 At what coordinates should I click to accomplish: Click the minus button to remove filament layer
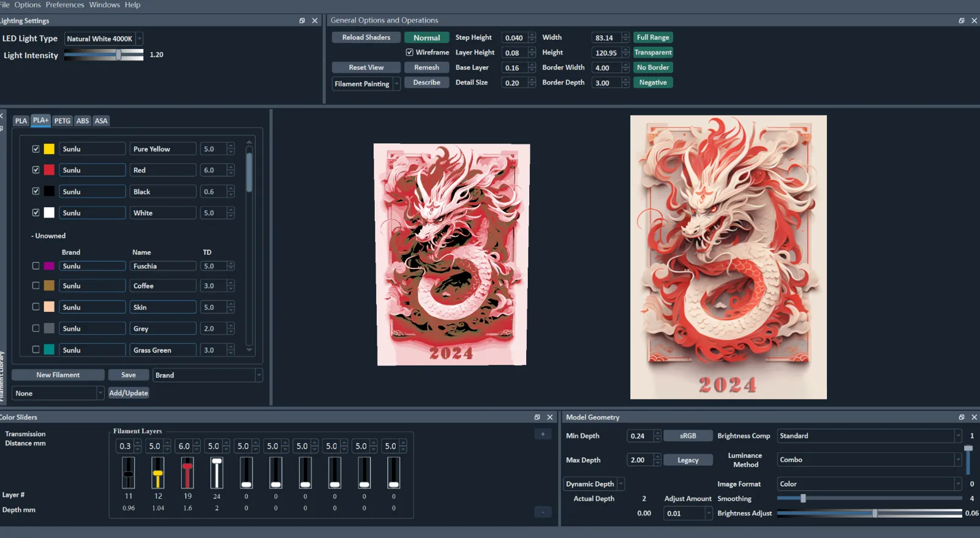543,512
